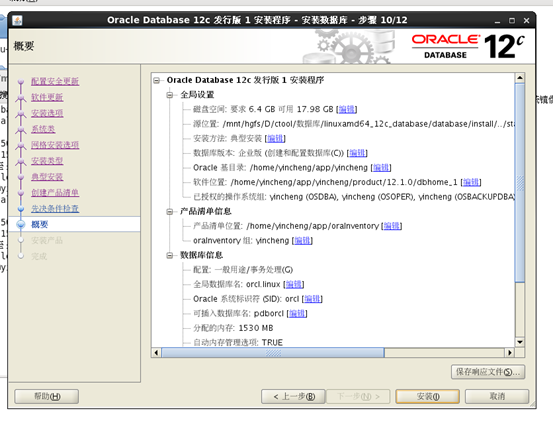The height and width of the screenshot is (421, 553).
Task: Go to the 软件更新 step
Action: point(47,97)
